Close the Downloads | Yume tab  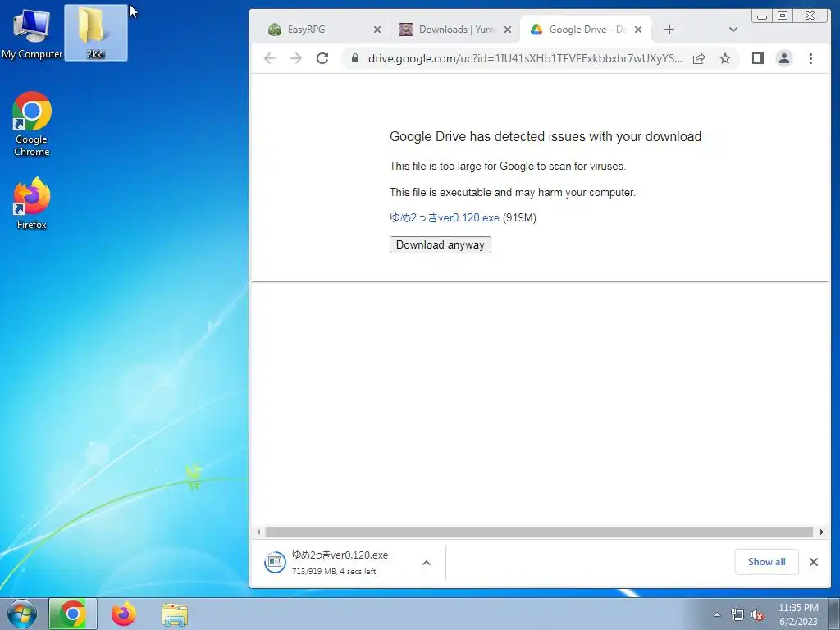508,30
